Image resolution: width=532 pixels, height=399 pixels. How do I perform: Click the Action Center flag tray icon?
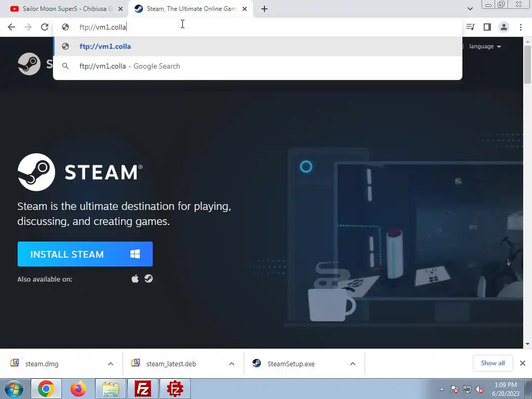455,390
